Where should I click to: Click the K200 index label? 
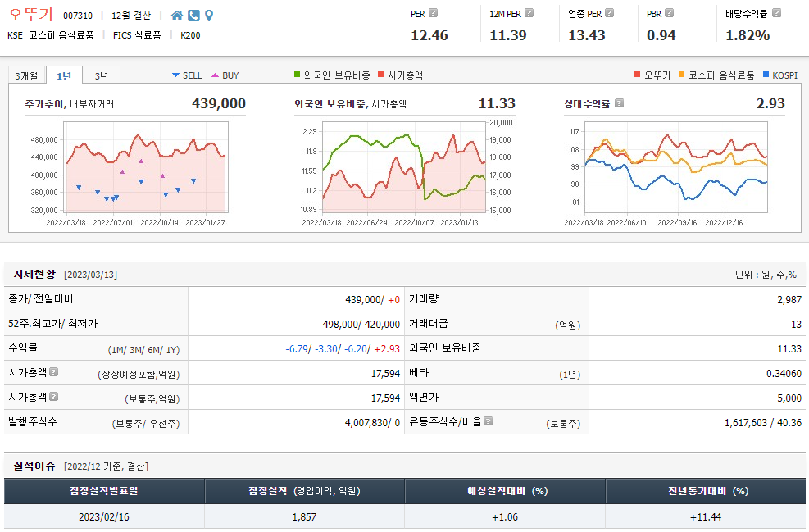tap(190, 35)
